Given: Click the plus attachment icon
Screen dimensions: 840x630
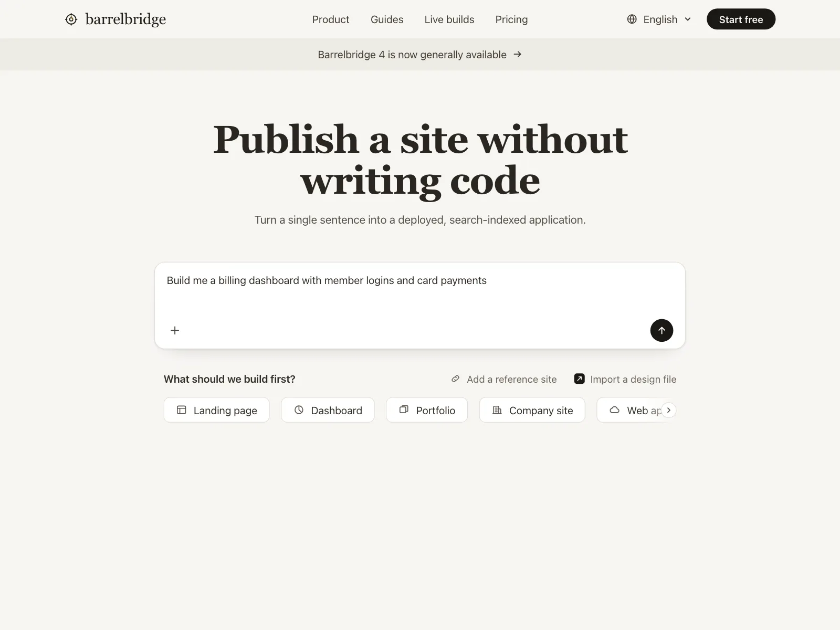Looking at the screenshot, I should click(x=175, y=330).
